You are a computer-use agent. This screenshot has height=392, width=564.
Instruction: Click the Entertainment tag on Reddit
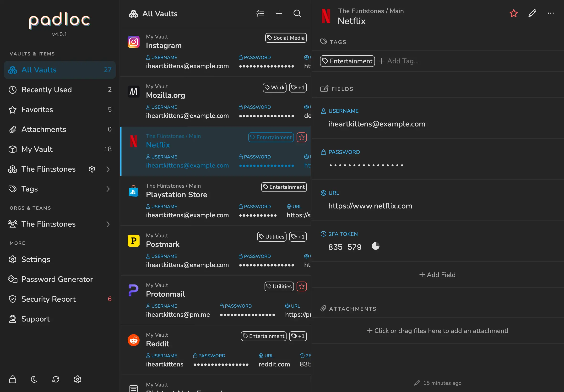coord(263,336)
